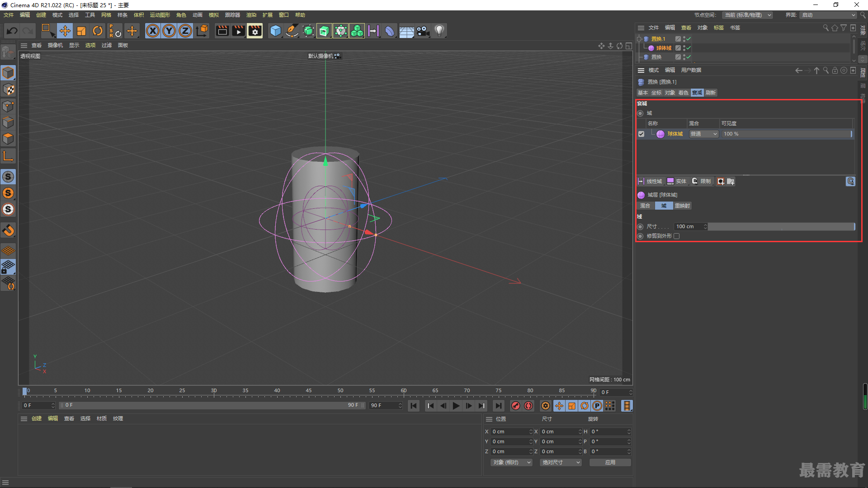Toggle the 球体域 field layer checkbox
868x488 pixels.
pyautogui.click(x=641, y=134)
